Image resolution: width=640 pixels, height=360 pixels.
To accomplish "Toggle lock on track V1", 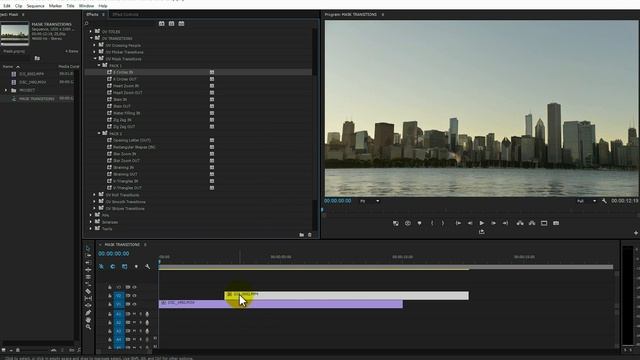I will pos(109,304).
